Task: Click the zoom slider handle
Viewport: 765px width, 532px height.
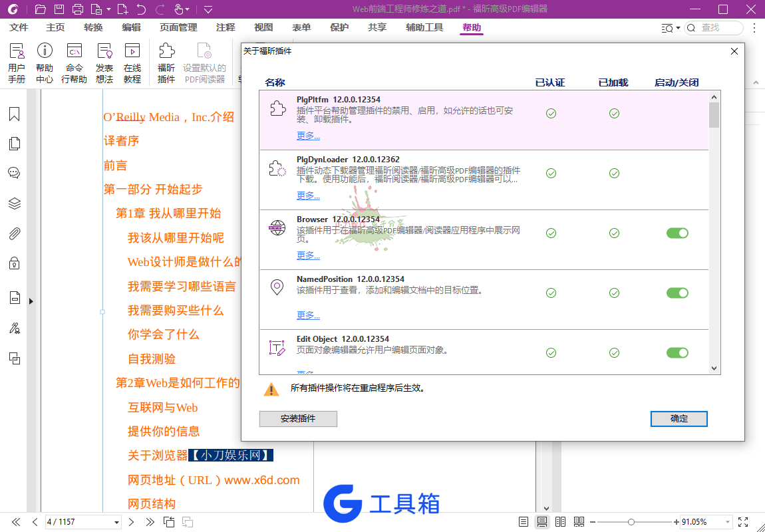Action: coord(631,522)
